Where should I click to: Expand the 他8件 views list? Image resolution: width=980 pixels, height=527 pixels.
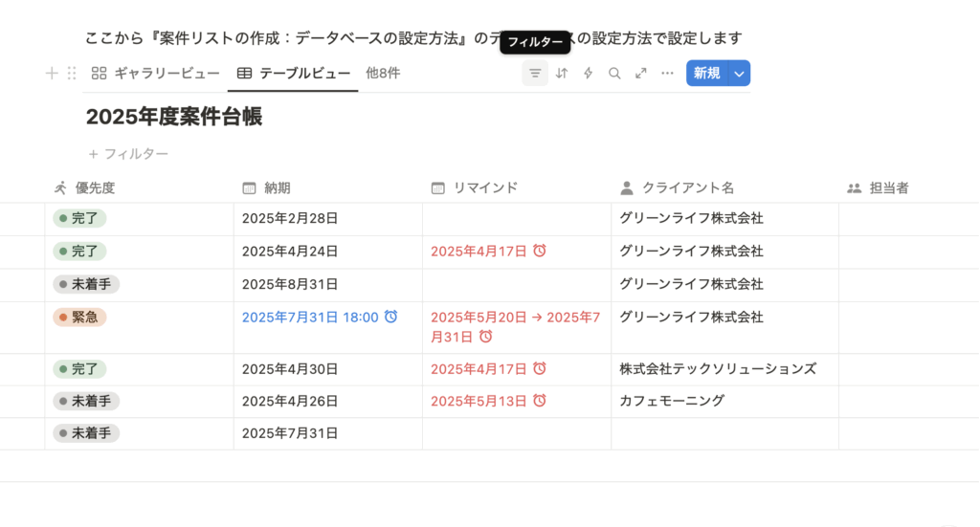(x=383, y=74)
